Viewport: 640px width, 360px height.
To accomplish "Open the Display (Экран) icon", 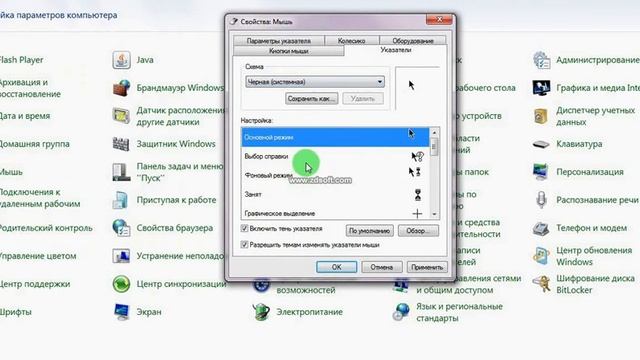I will (x=121, y=312).
